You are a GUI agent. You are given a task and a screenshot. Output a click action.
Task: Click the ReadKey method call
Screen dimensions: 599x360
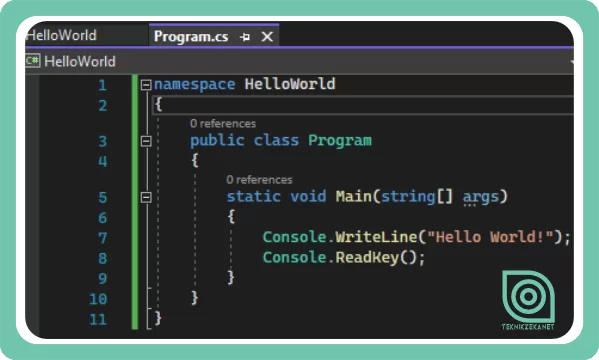point(367,258)
